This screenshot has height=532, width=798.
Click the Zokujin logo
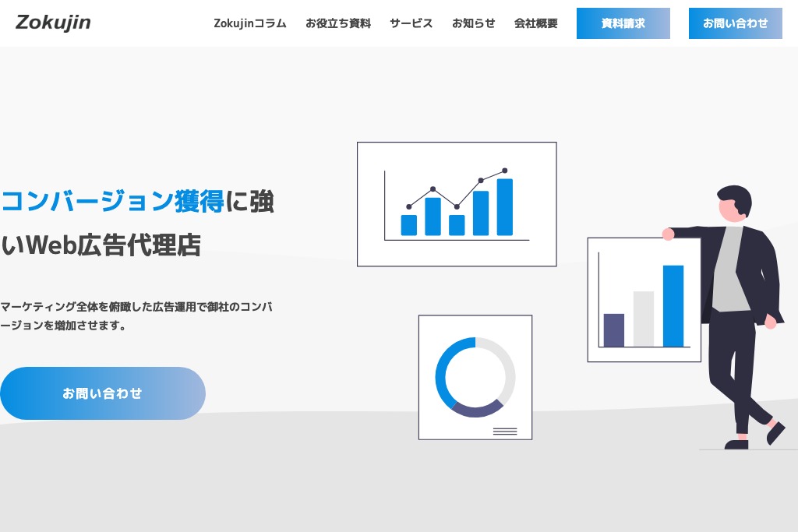pyautogui.click(x=51, y=23)
